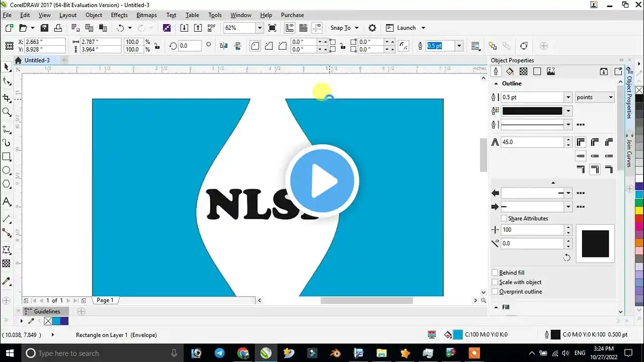Tick the Overprint outline checkbox
644x362 pixels.
click(x=495, y=292)
